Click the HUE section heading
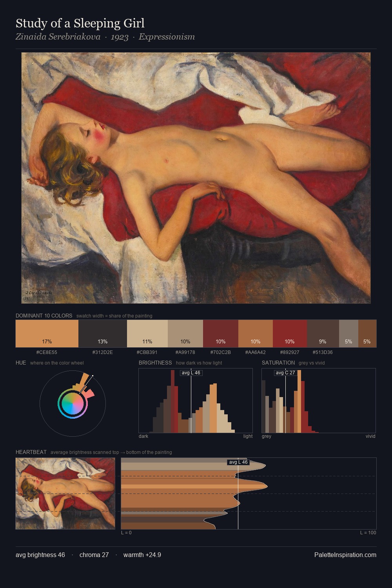The width and height of the screenshot is (392, 588). [x=21, y=363]
